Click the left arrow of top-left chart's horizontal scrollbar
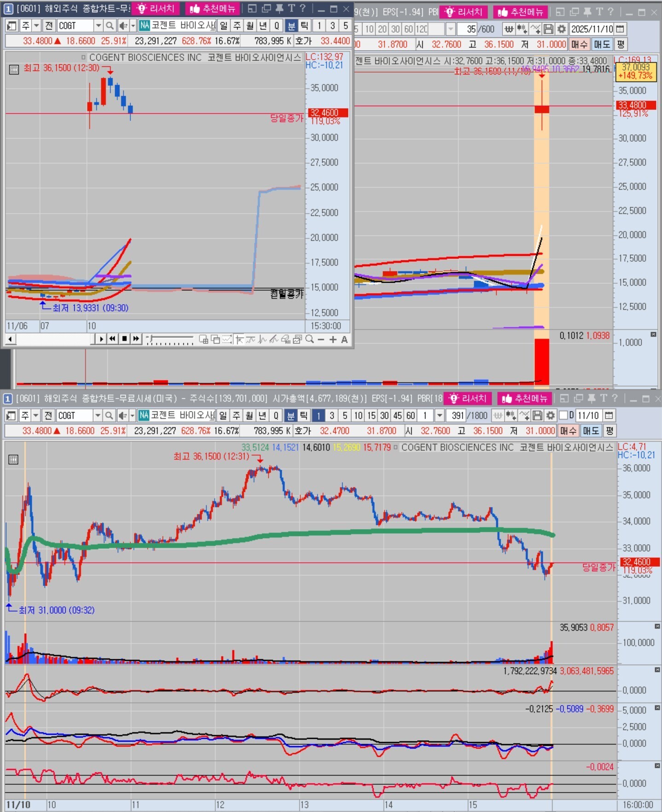Viewport: 662px width, 812px height. click(10, 340)
